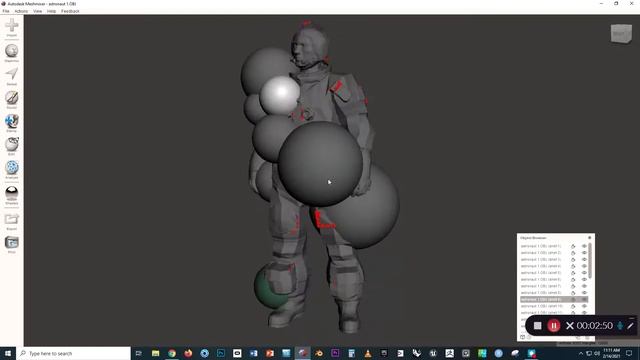Toggle visibility eye for astronaut shell 10

[x=584, y=306]
